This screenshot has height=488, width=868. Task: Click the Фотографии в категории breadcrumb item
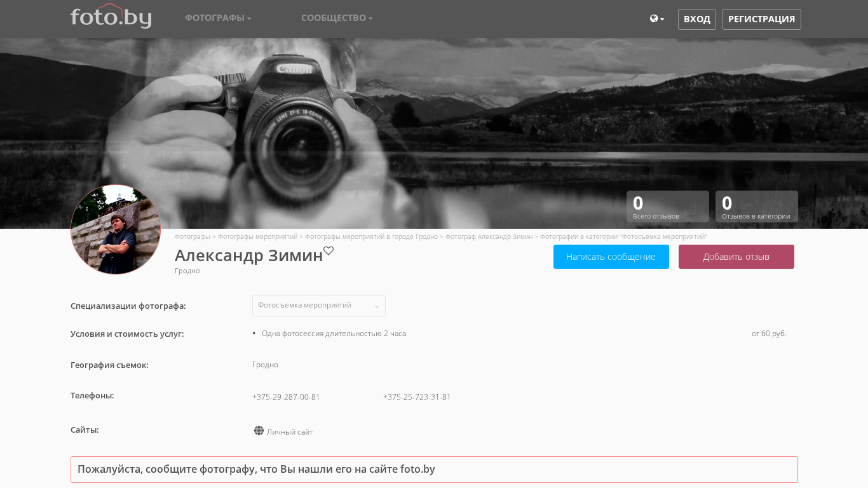[623, 236]
